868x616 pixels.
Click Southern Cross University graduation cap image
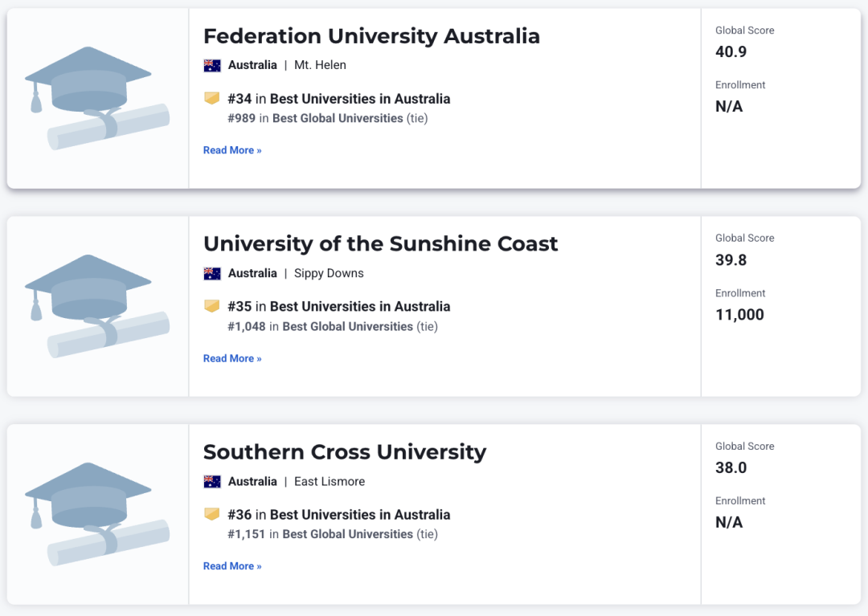click(97, 514)
